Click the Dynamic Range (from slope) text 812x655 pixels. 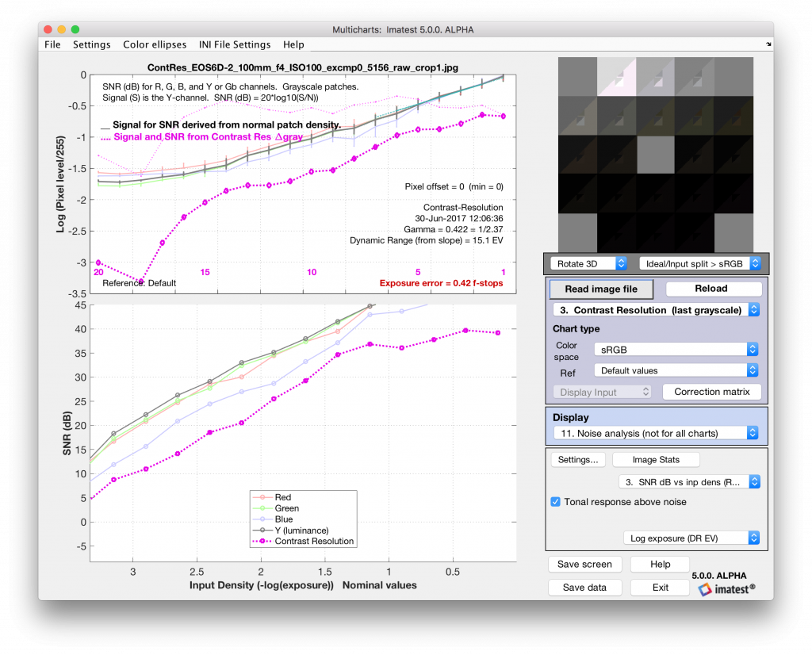pyautogui.click(x=426, y=240)
